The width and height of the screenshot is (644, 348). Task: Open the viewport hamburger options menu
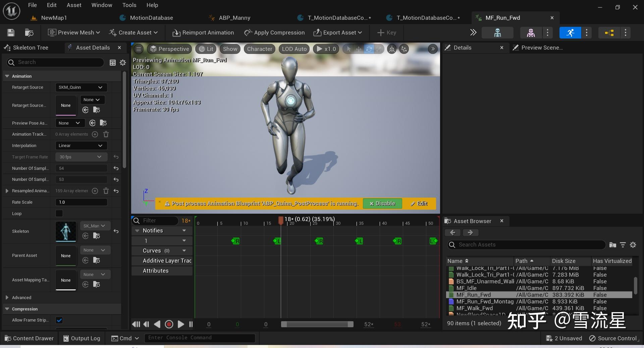(139, 49)
